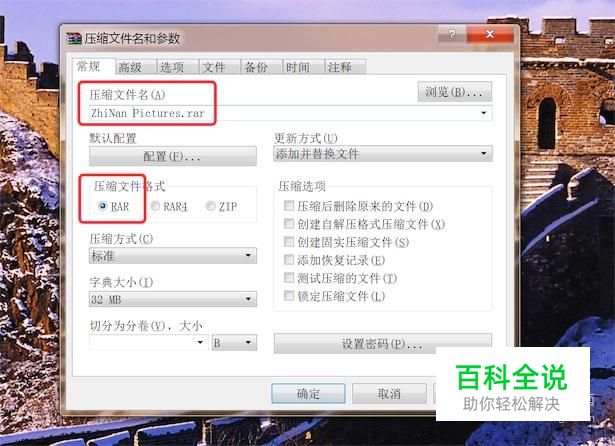Open the volume size unit B dropdown
The height and width of the screenshot is (446, 615).
(x=234, y=343)
